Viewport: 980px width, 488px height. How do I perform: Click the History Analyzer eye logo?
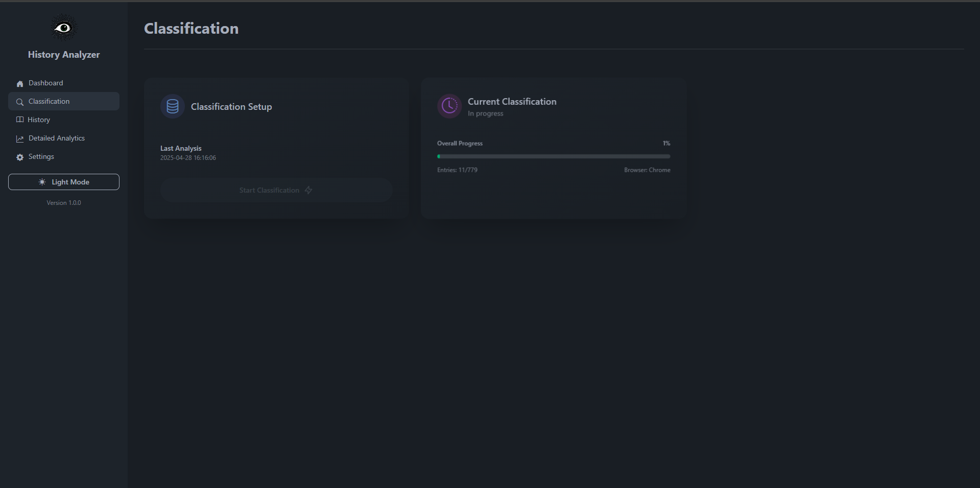pos(63,28)
